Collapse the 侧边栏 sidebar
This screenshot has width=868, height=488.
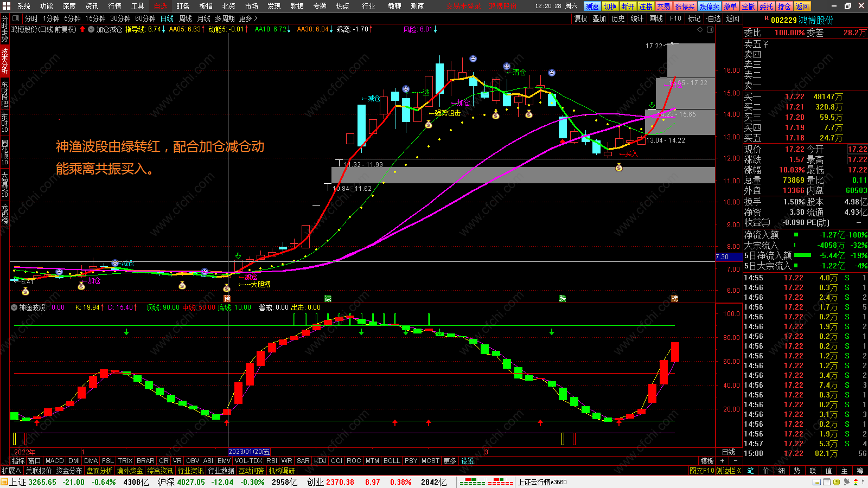pyautogui.click(x=729, y=471)
